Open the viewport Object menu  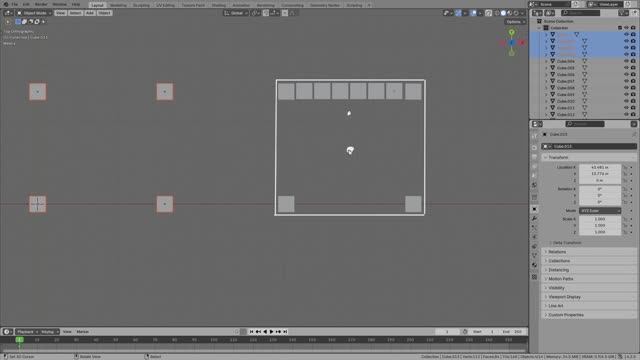(x=104, y=13)
